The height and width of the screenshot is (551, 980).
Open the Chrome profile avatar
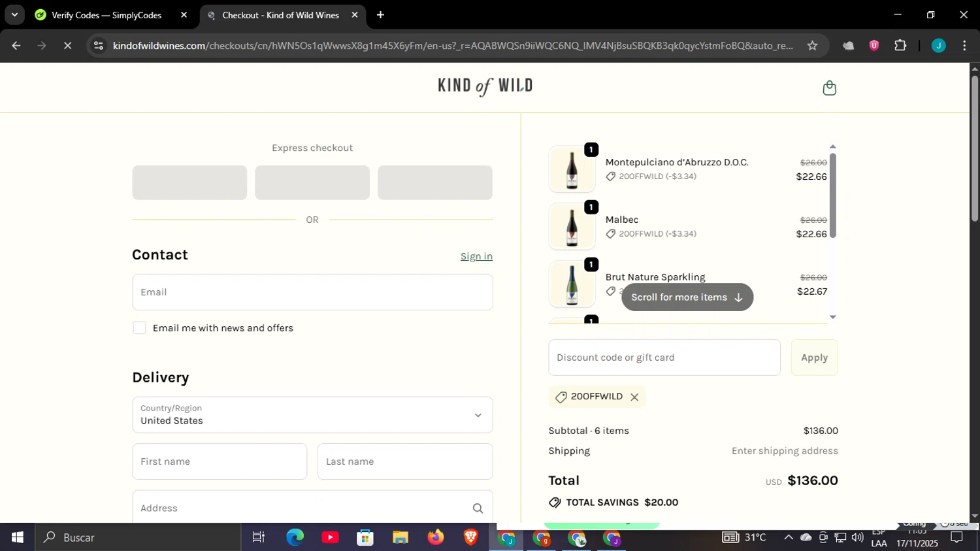coord(938,46)
